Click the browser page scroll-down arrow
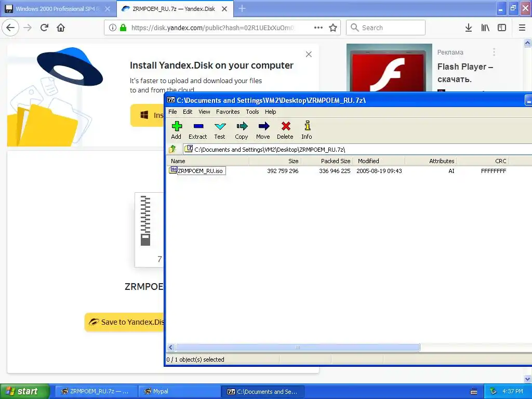This screenshot has height=399, width=532. pyautogui.click(x=528, y=379)
